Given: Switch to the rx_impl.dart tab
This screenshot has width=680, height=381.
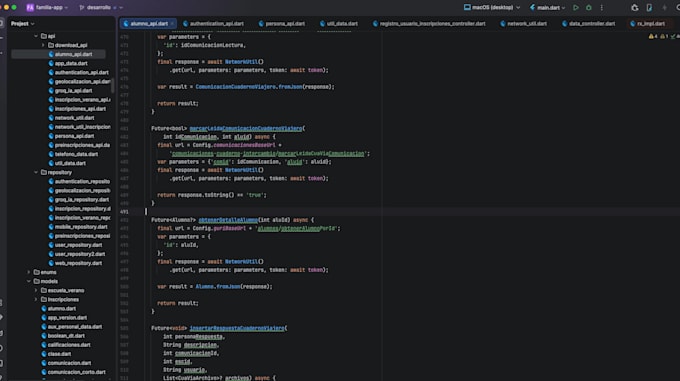Looking at the screenshot, I should tap(647, 23).
